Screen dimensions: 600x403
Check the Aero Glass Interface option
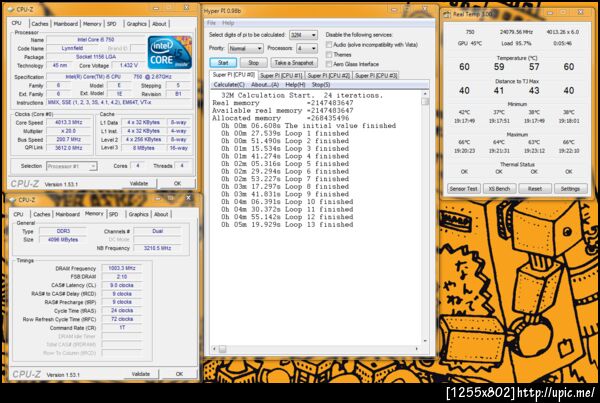[328, 64]
